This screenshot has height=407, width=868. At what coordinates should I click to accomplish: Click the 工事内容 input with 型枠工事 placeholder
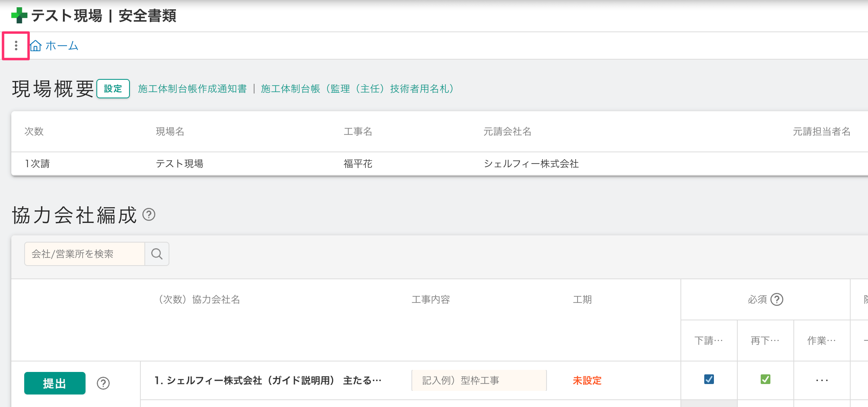pos(479,380)
